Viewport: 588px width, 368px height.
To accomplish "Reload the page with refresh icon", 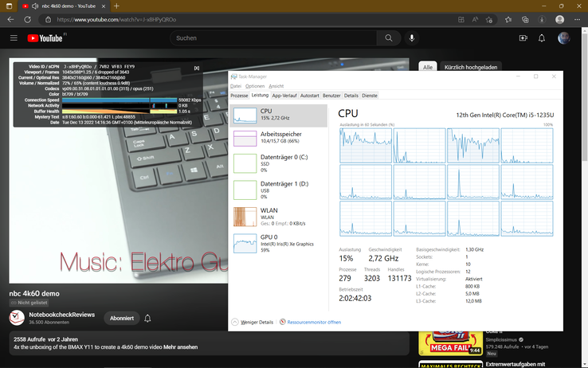I will (x=27, y=19).
